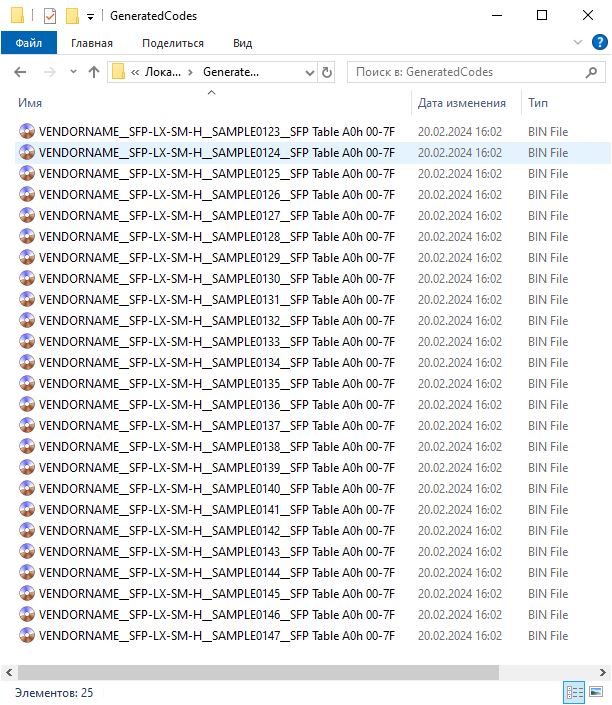The image size is (612, 705).
Task: Select file name containing SAMPLE0143
Action: pyautogui.click(x=217, y=552)
